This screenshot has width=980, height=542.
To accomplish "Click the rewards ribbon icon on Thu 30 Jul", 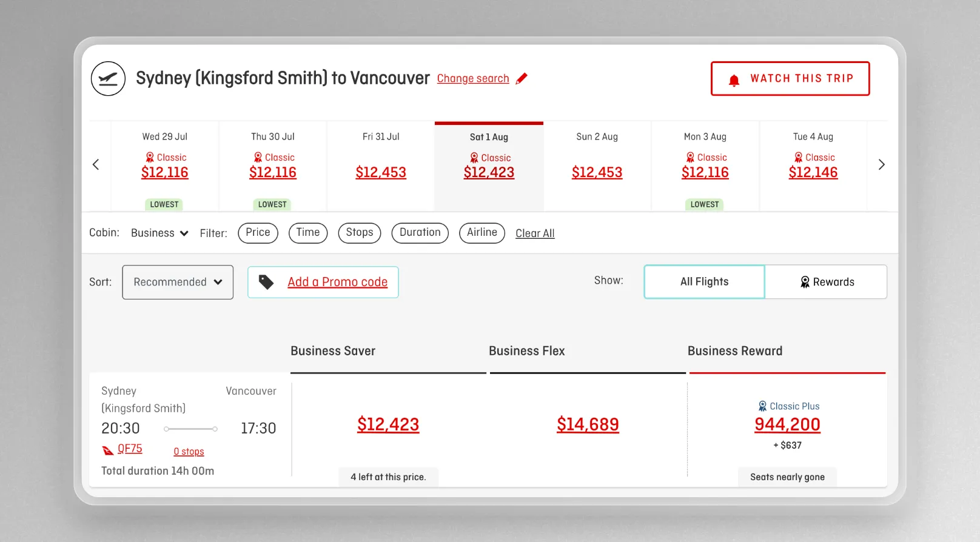I will click(x=258, y=158).
